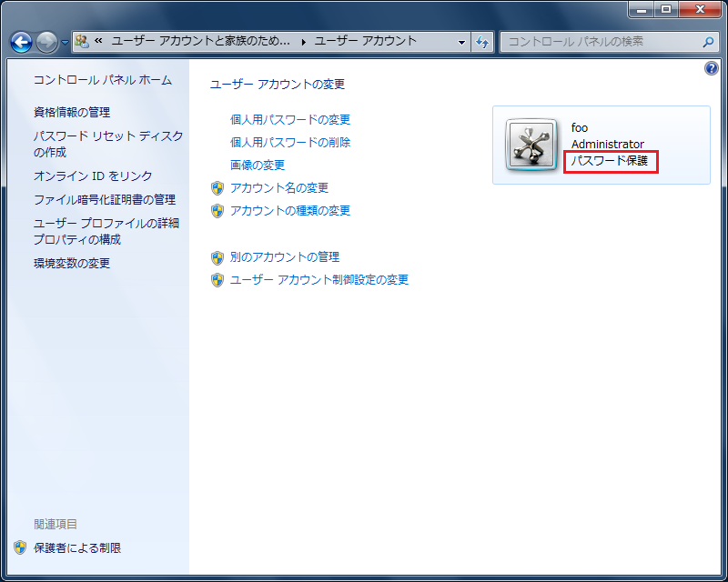728x582 pixels.
Task: Click the foo account picture
Action: [531, 145]
